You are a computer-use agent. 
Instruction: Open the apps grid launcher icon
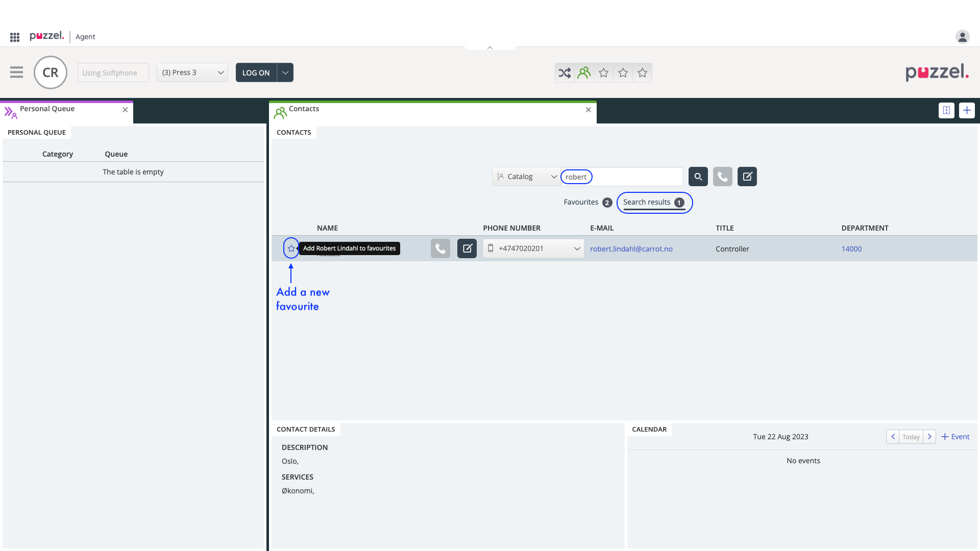[15, 37]
